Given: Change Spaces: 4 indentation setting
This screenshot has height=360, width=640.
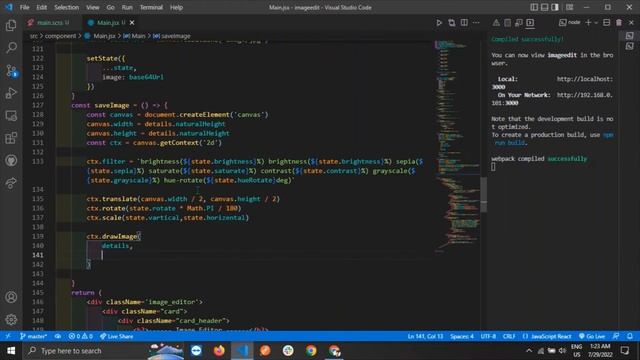Looking at the screenshot, I should click(x=462, y=336).
